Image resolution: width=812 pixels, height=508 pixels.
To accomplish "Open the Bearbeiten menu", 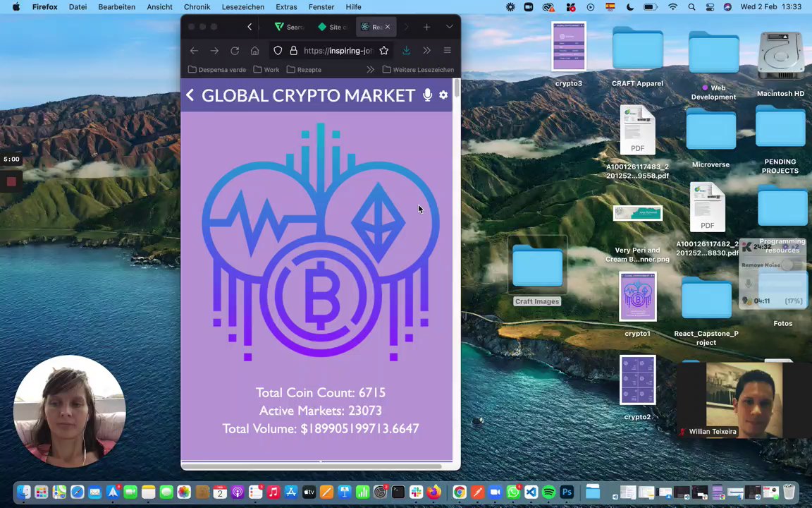I will [116, 7].
